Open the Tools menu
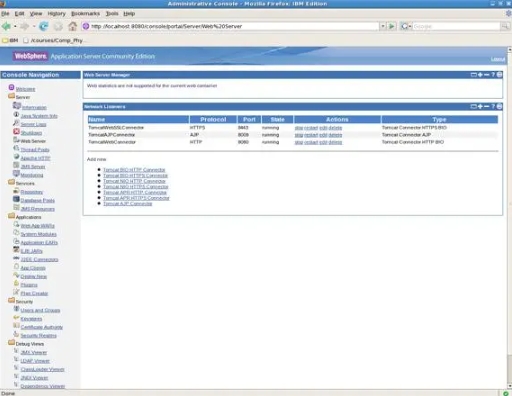The width and height of the screenshot is (512, 396). pyautogui.click(x=112, y=14)
